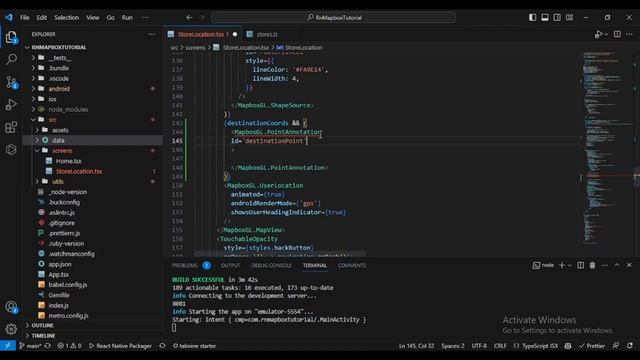Open Explorer Views and More Actions ellipsis
The image size is (640, 360).
pyautogui.click(x=152, y=34)
